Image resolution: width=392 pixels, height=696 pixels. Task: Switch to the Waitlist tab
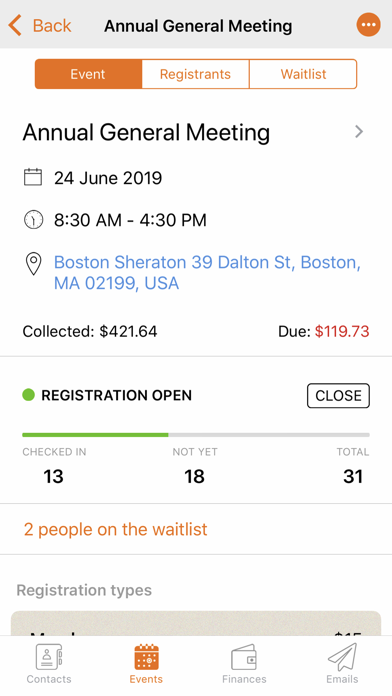303,74
